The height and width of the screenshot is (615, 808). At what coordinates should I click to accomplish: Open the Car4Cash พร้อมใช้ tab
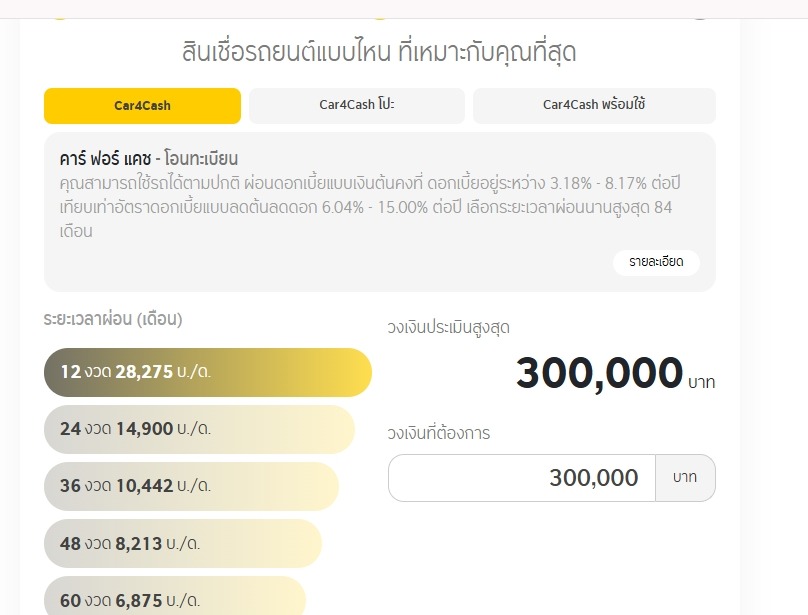click(594, 105)
